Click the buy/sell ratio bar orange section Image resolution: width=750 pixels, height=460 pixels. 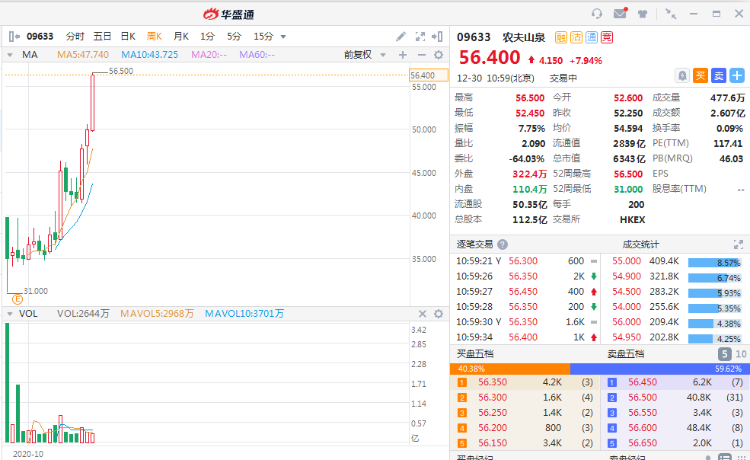click(509, 368)
